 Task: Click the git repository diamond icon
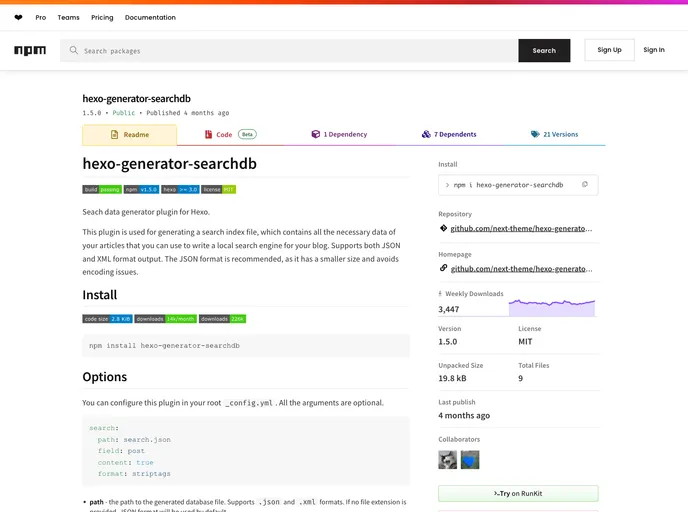click(x=443, y=228)
